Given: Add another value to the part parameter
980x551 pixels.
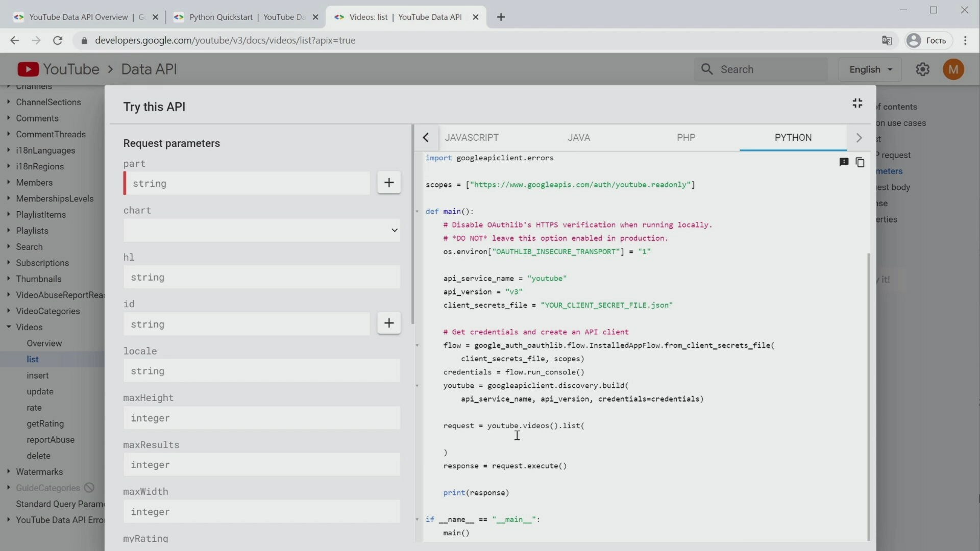Looking at the screenshot, I should (x=389, y=183).
